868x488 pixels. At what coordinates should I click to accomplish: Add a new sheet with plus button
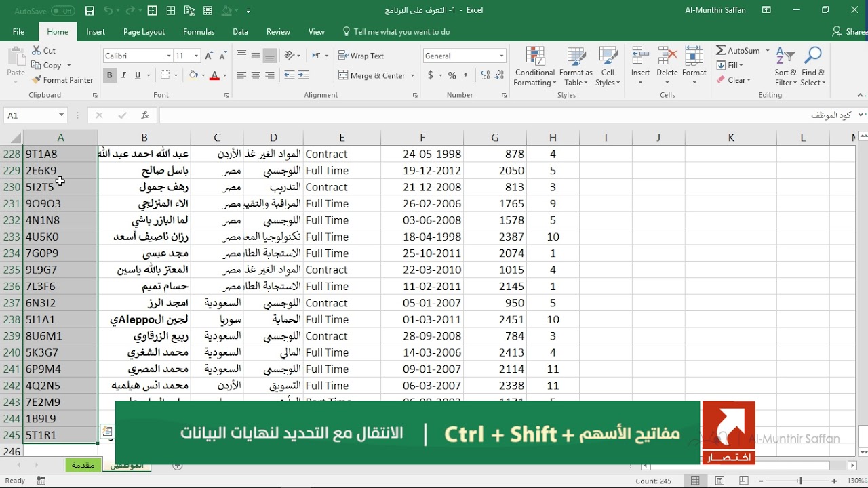(178, 466)
